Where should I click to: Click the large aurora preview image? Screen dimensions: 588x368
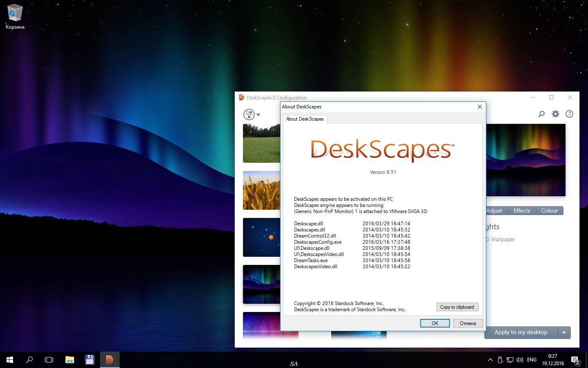tap(526, 160)
